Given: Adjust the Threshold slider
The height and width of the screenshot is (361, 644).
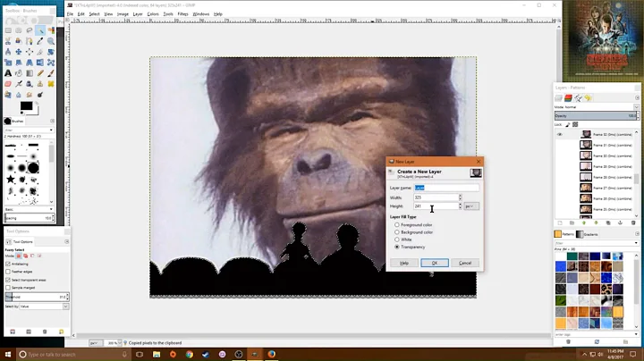Looking at the screenshot, I should (x=35, y=297).
